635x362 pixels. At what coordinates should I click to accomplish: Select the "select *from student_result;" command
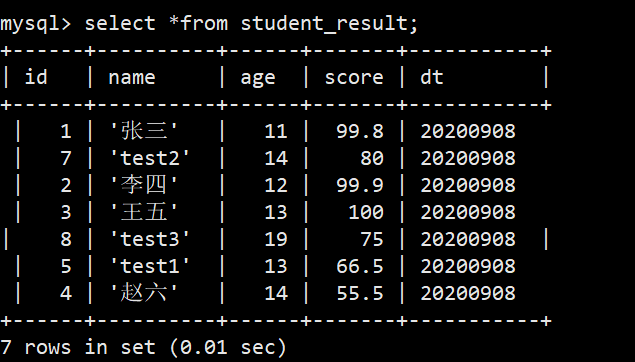point(251,23)
